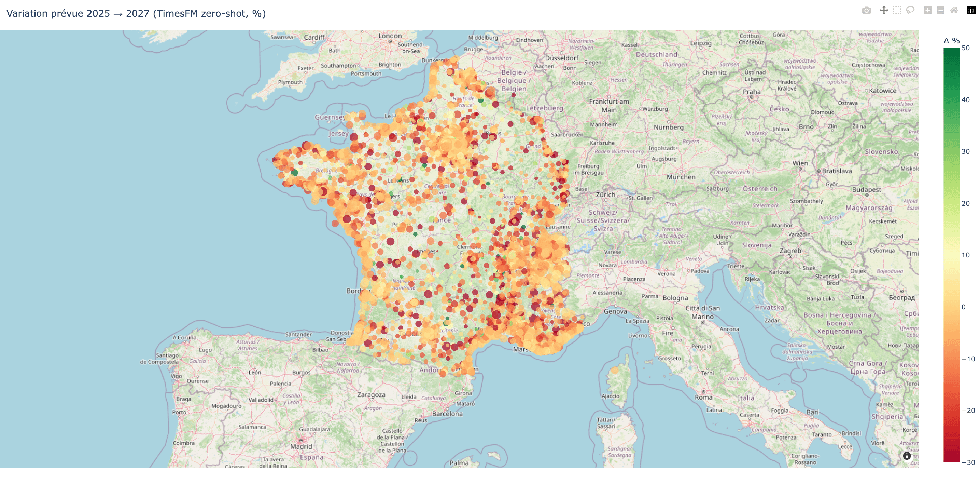The image size is (980, 484).
Task: Choose the Lasso Select tool
Action: (x=910, y=11)
